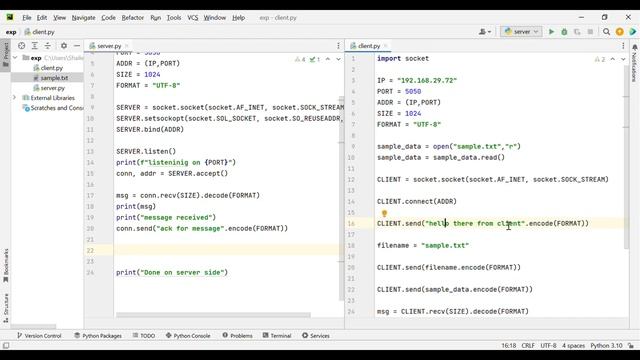The image size is (640, 360).
Task: Expand External Libraries node
Action: (x=15, y=98)
